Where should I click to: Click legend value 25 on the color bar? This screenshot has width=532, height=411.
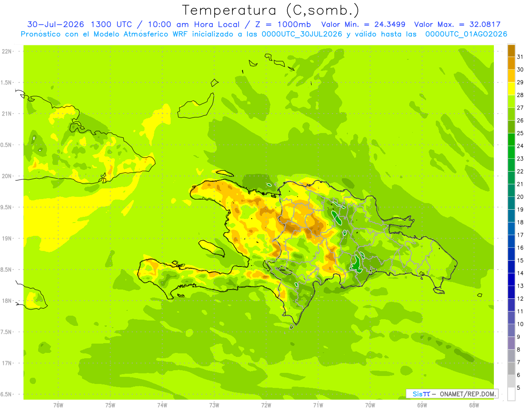[520, 133]
